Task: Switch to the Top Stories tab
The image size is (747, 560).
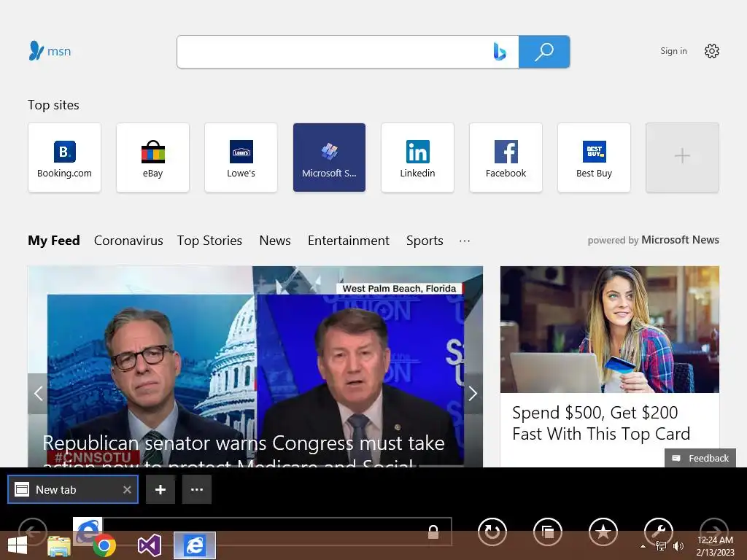Action: pos(209,241)
